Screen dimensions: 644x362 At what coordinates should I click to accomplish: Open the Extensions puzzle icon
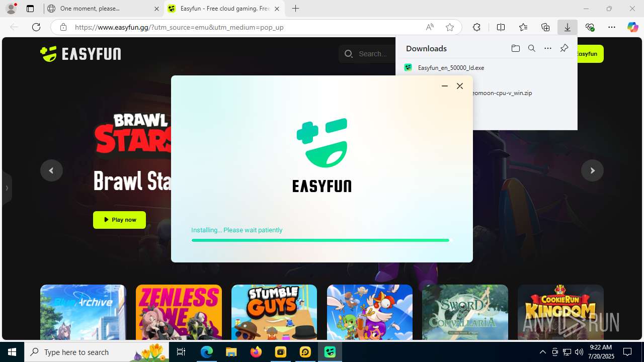tap(476, 27)
